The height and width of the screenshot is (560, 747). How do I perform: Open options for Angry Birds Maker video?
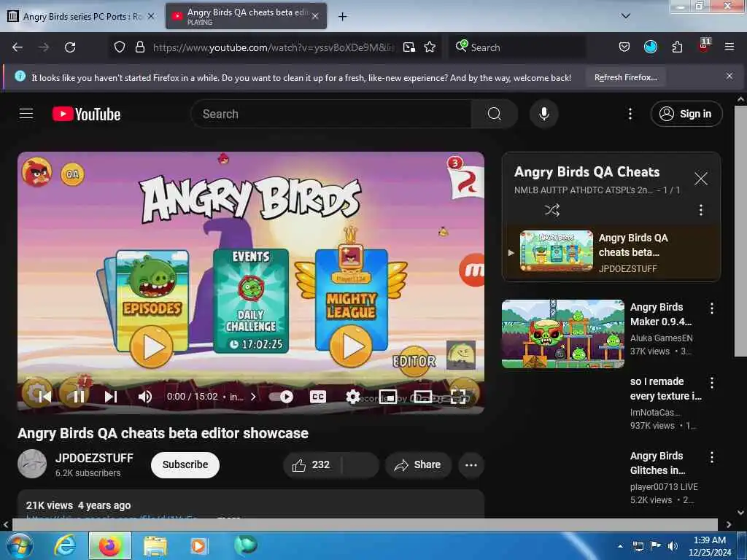click(712, 308)
